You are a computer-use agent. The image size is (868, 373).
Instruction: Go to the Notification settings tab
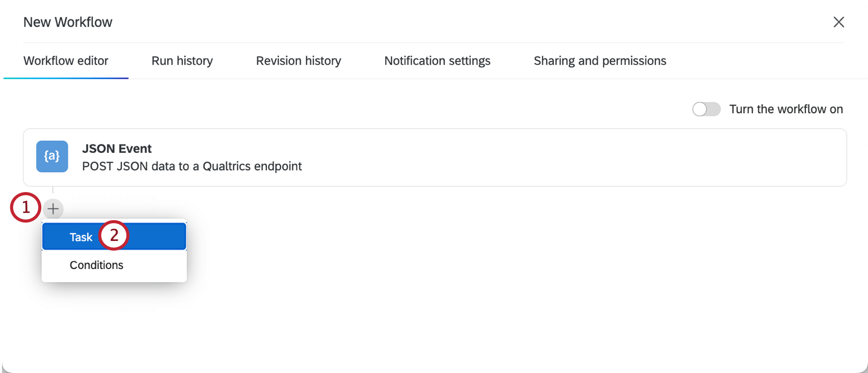coord(437,61)
